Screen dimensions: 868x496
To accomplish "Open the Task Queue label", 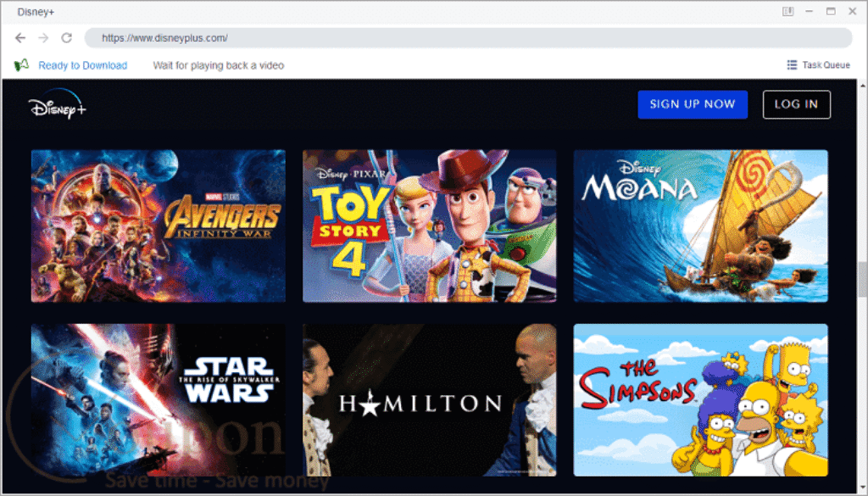I will (x=826, y=64).
